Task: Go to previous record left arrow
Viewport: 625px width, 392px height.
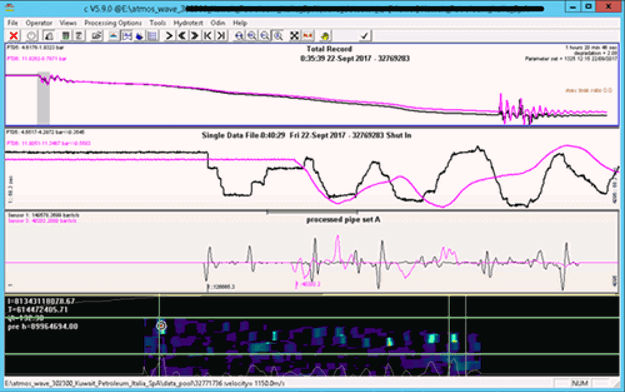Action: (x=182, y=36)
